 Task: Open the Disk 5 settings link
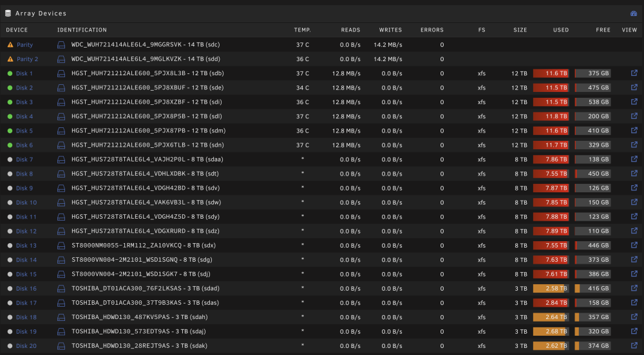coord(24,131)
